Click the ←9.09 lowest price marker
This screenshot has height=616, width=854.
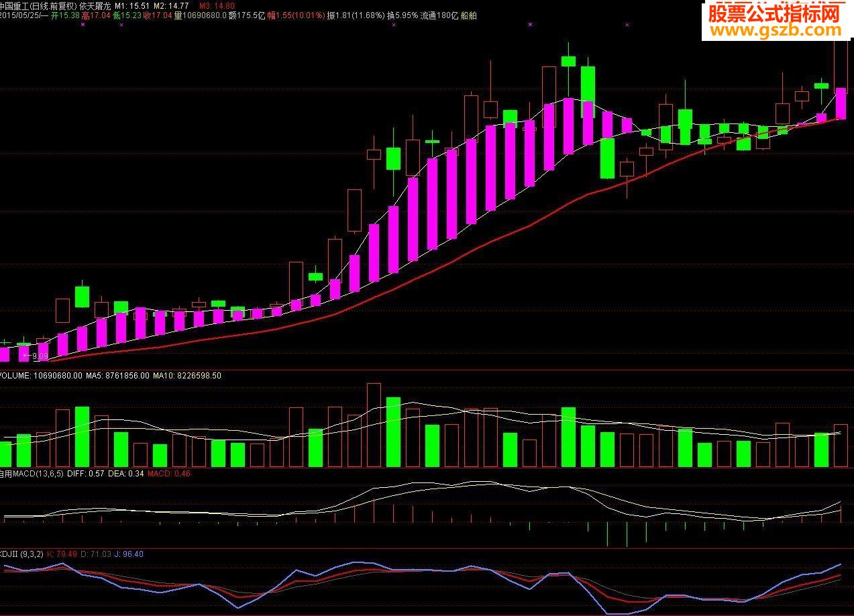click(36, 356)
